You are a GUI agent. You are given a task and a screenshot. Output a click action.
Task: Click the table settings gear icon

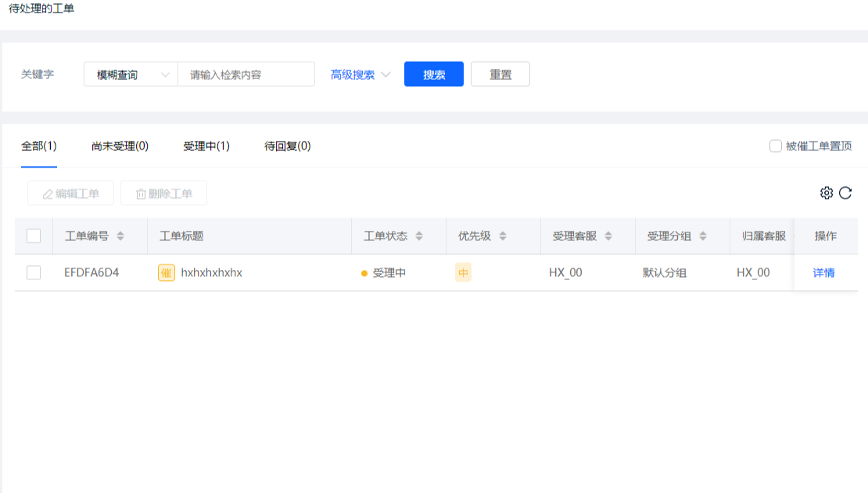(826, 193)
